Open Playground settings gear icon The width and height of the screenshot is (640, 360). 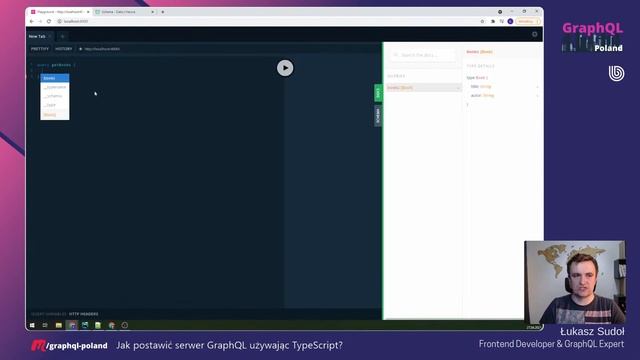534,35
